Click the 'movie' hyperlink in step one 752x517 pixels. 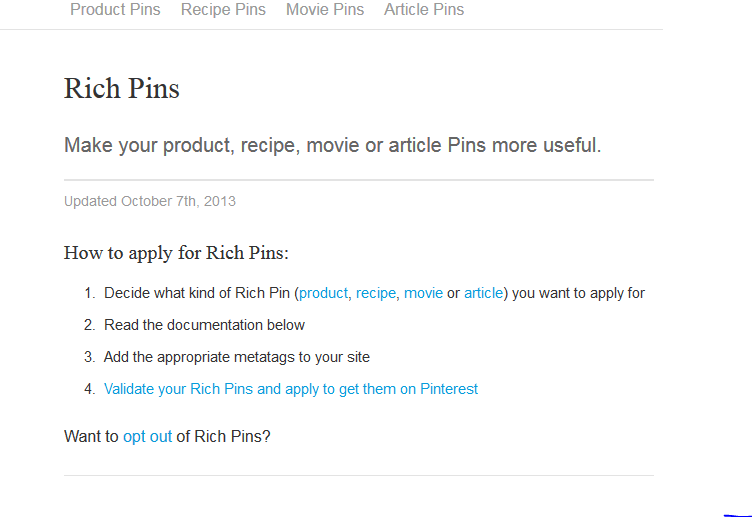(423, 293)
